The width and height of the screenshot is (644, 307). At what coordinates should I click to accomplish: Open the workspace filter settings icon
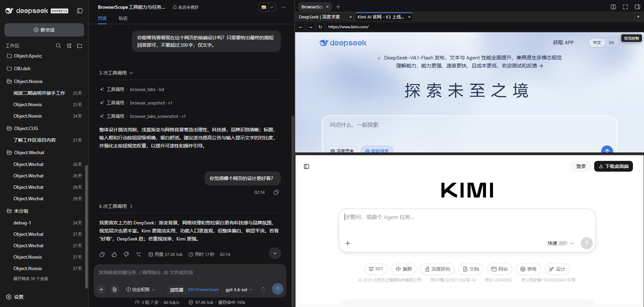coord(69,46)
